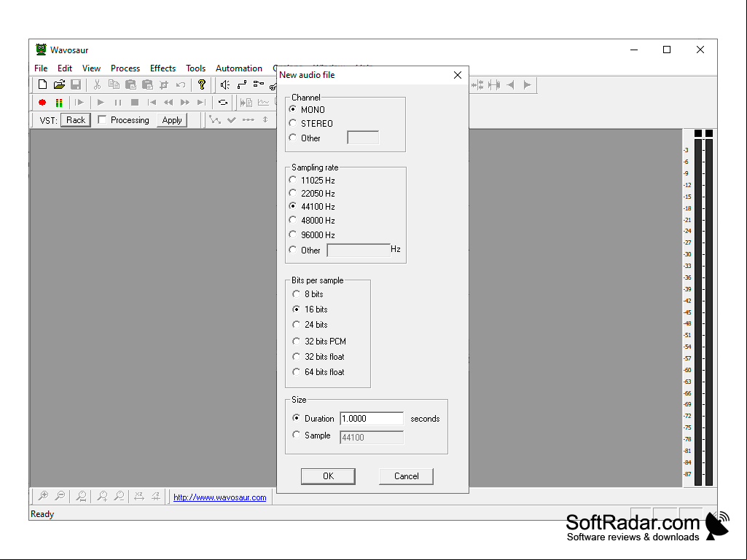The image size is (747, 560).
Task: Toggle loop playback icon
Action: tap(223, 103)
